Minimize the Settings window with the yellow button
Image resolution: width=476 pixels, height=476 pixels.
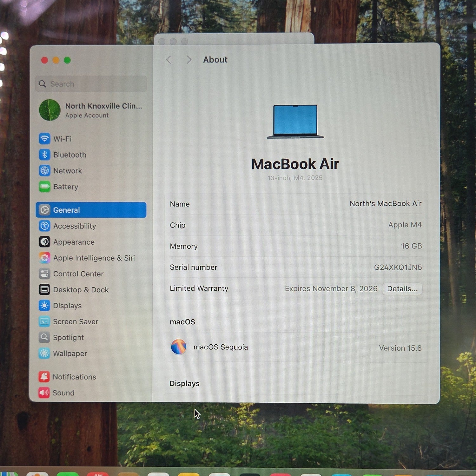coord(56,60)
